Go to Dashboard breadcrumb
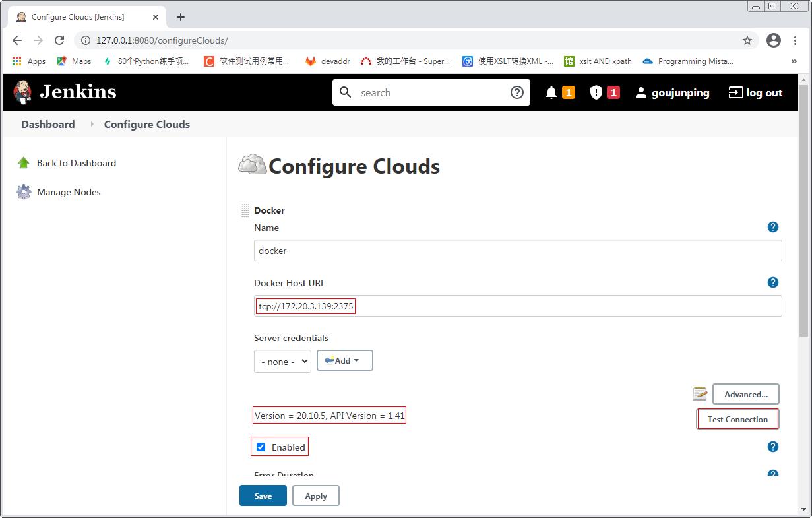812x518 pixels. pos(48,124)
